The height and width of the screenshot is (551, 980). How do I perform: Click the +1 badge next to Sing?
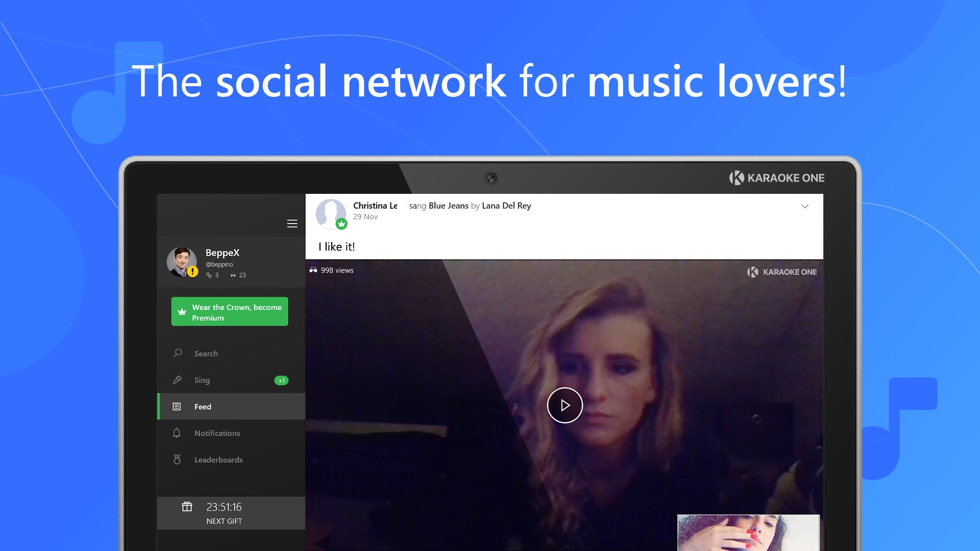[x=281, y=381]
